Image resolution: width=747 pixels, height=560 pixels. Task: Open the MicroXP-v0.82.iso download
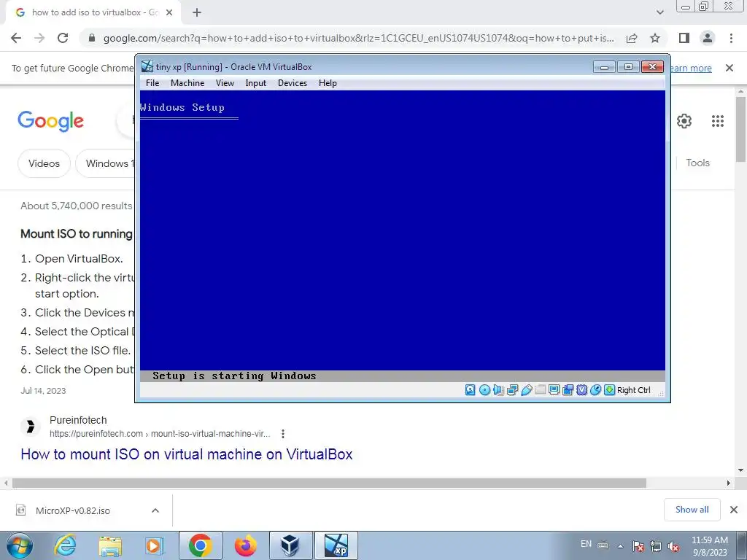tap(73, 510)
